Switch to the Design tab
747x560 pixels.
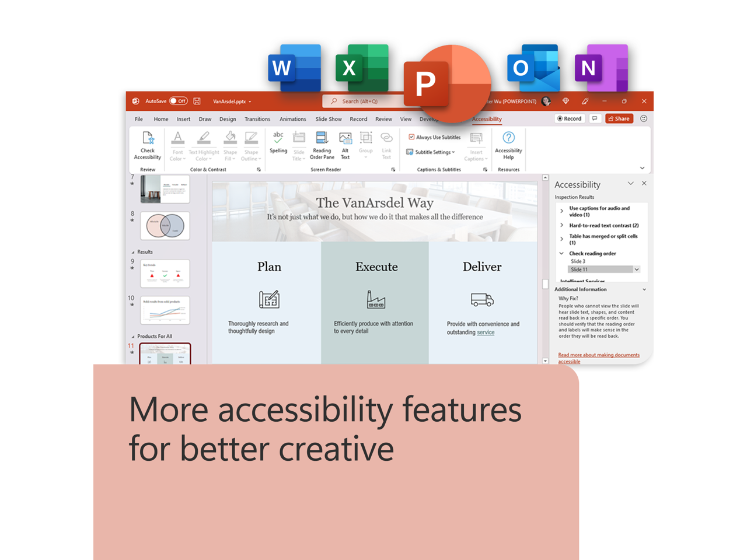tap(228, 119)
